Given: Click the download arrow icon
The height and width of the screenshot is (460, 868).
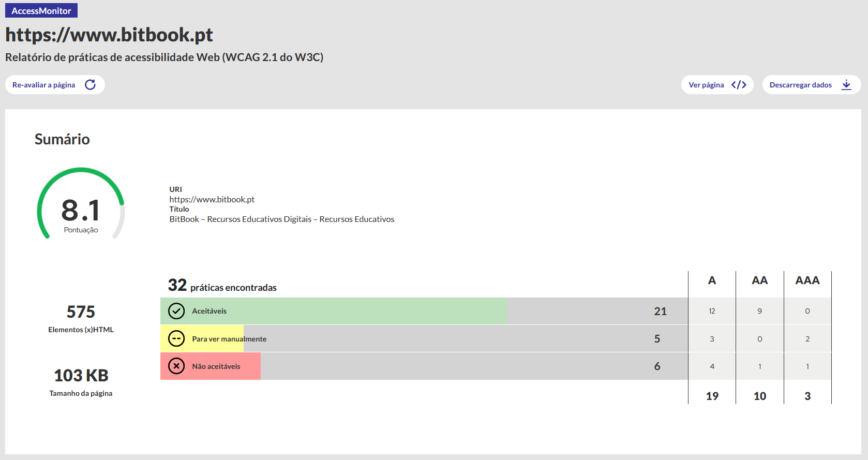Looking at the screenshot, I should pyautogui.click(x=846, y=85).
